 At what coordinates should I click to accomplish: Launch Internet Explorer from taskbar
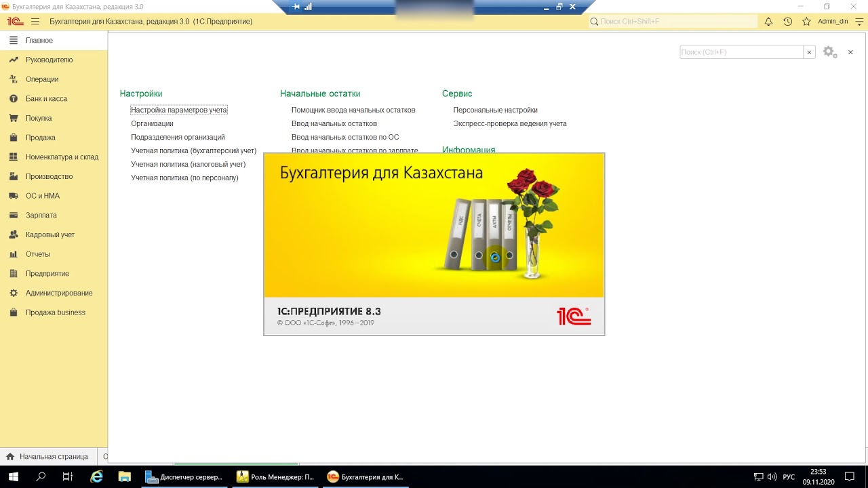96,477
